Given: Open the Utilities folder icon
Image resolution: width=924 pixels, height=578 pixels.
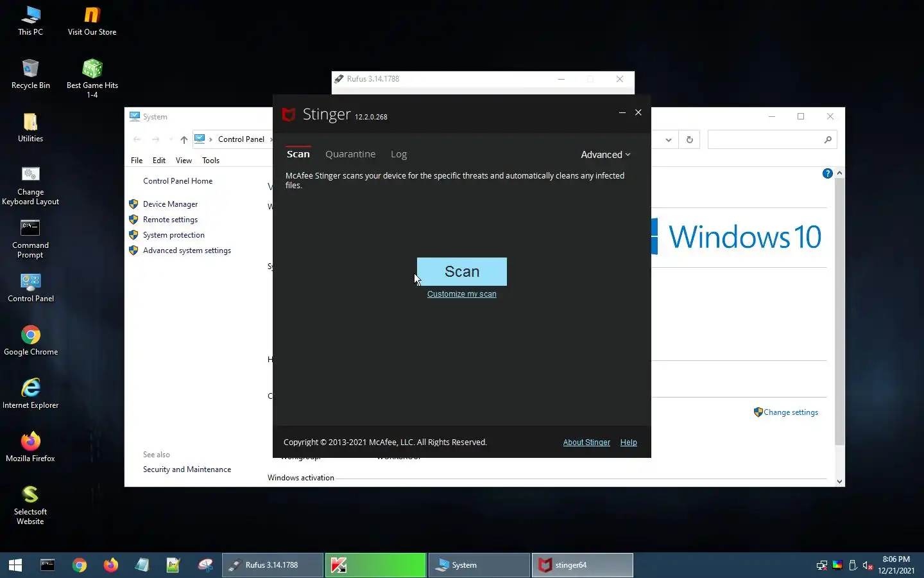Looking at the screenshot, I should 30,128.
